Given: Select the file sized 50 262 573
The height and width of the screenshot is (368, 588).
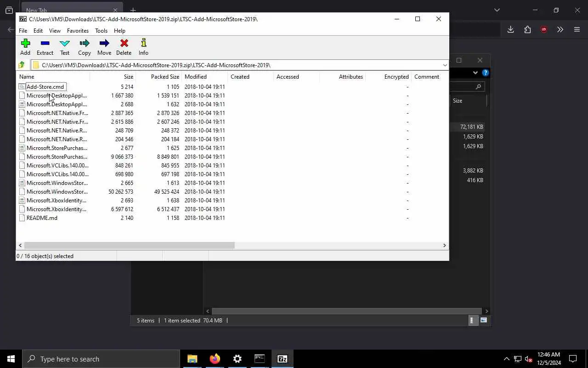Looking at the screenshot, I should tap(57, 191).
